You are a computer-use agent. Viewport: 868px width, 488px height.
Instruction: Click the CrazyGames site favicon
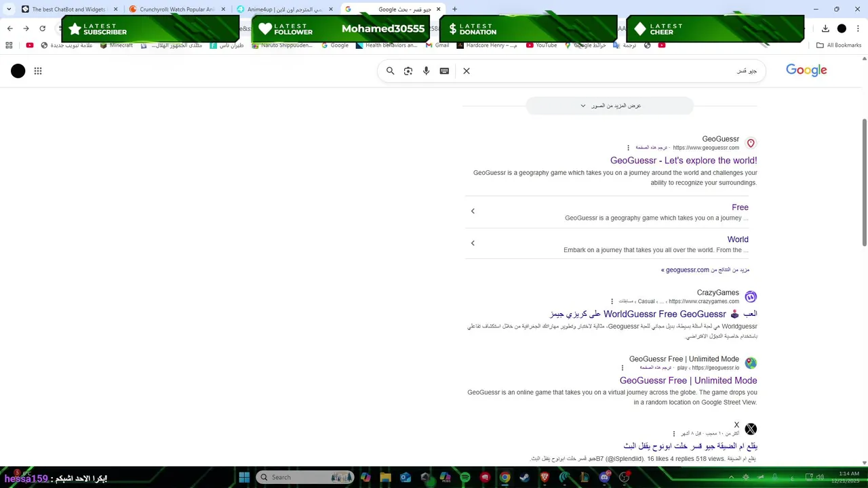click(x=751, y=297)
